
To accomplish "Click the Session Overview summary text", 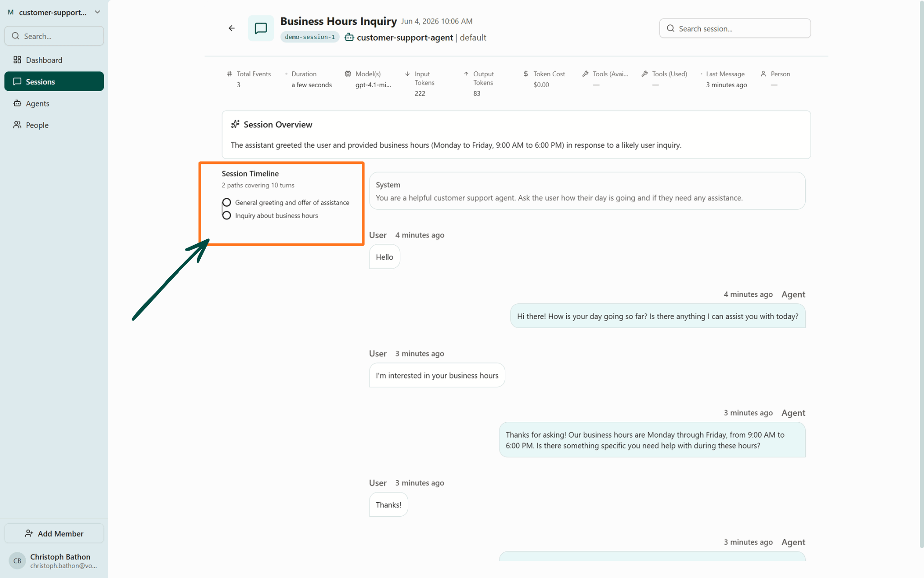I will pyautogui.click(x=456, y=145).
